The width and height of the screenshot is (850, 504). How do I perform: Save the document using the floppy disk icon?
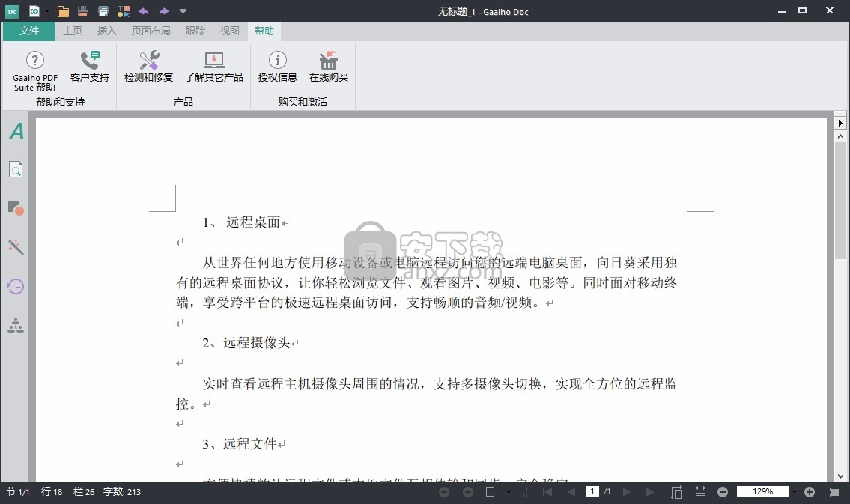pyautogui.click(x=83, y=10)
